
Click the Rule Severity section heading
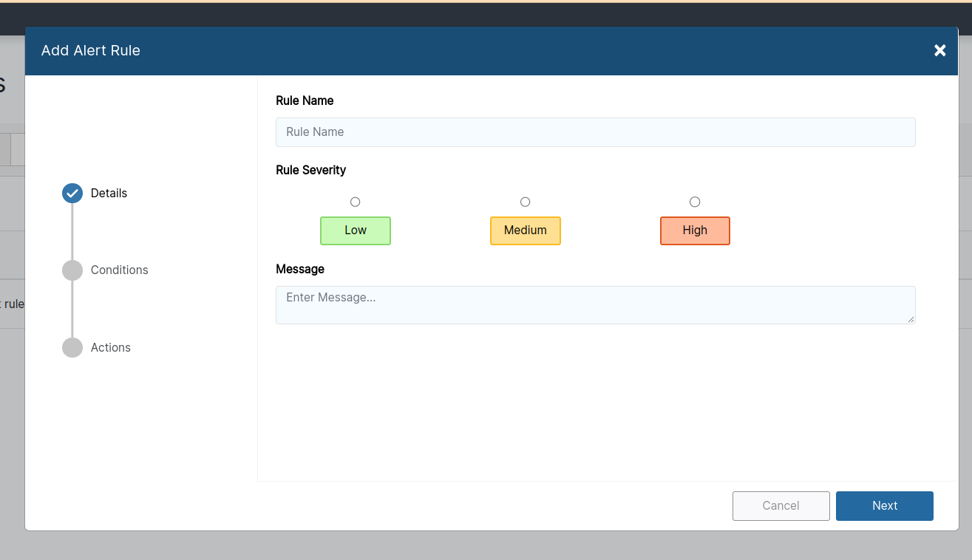(x=310, y=170)
